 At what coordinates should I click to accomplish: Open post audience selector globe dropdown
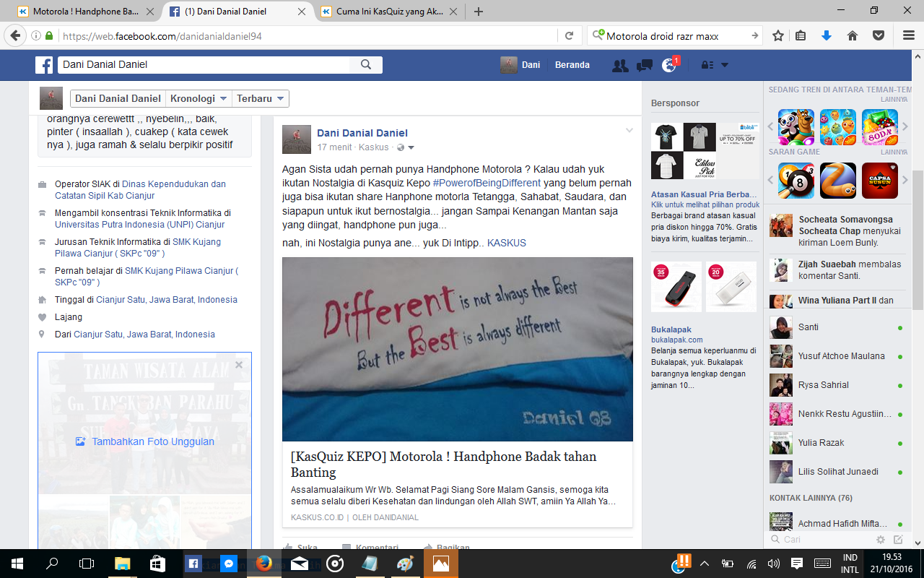click(406, 147)
